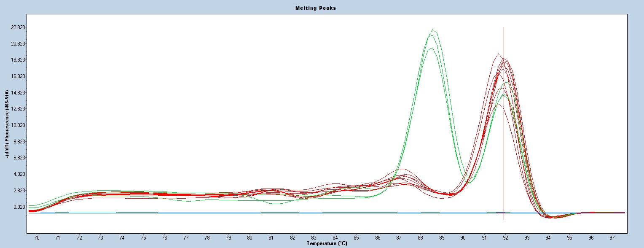Click the 0.823 label on the y-axis
644x248 pixels.
19,207
